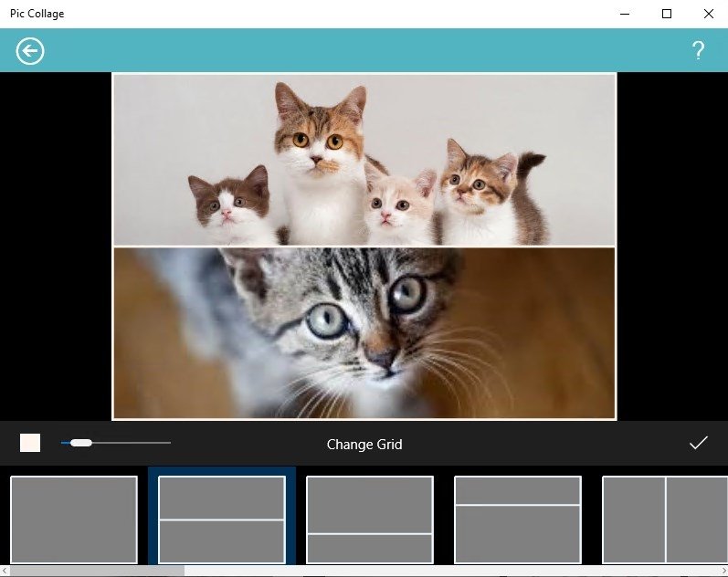Click the scrollbar left arrow
This screenshot has width=728, height=577.
coord(5,571)
